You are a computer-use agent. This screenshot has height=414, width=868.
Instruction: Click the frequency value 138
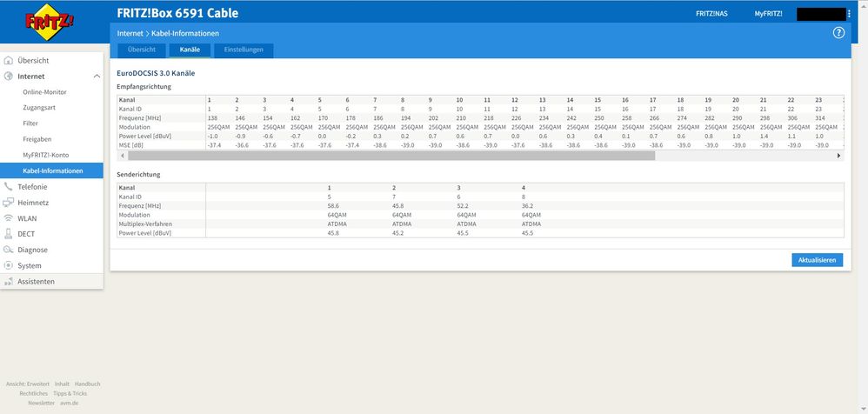(212, 118)
